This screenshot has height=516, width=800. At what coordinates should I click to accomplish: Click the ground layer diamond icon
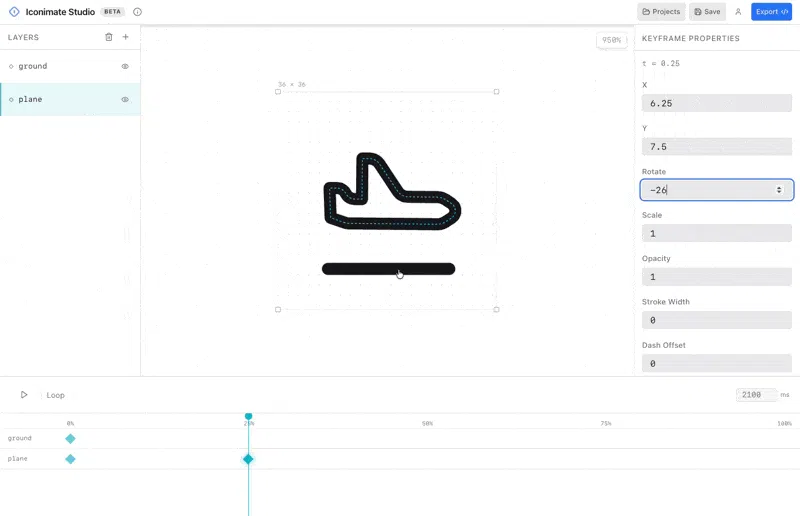coord(11,66)
